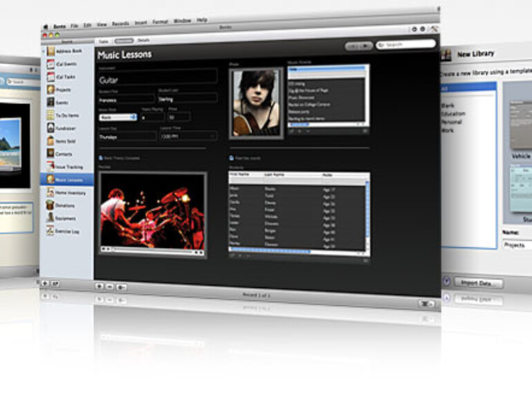
Task: Click the Apple menu icon
Action: [46, 27]
